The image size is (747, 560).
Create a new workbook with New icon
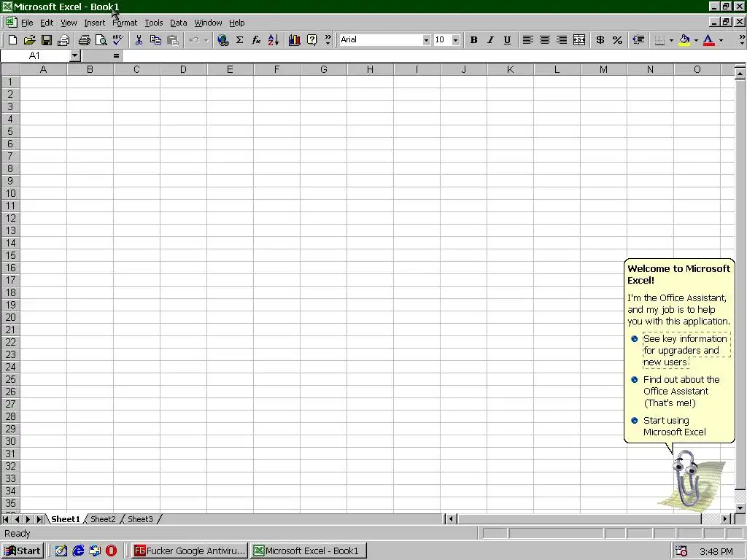coord(13,40)
